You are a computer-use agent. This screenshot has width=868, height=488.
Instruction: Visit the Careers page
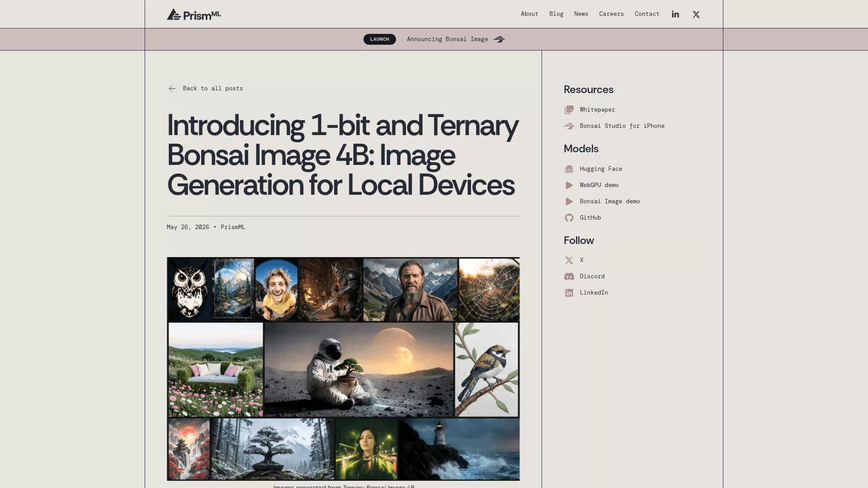tap(611, 14)
